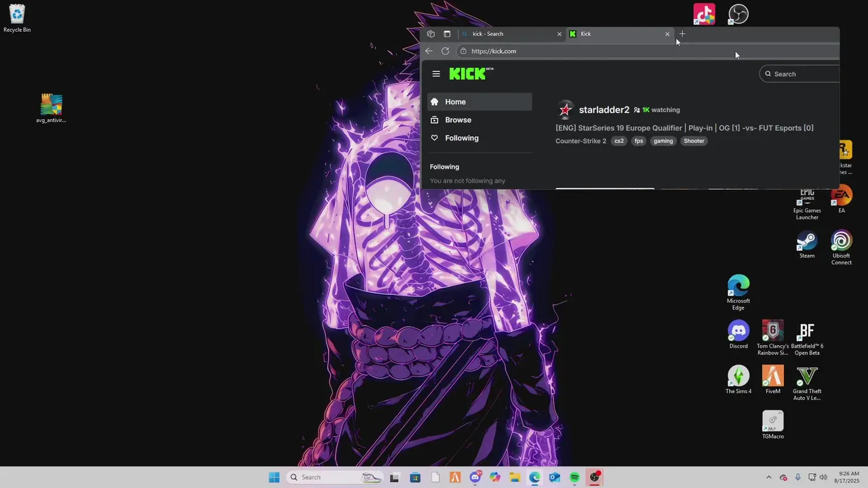Open Discord from the taskbar
The height and width of the screenshot is (488, 868).
[x=475, y=477]
